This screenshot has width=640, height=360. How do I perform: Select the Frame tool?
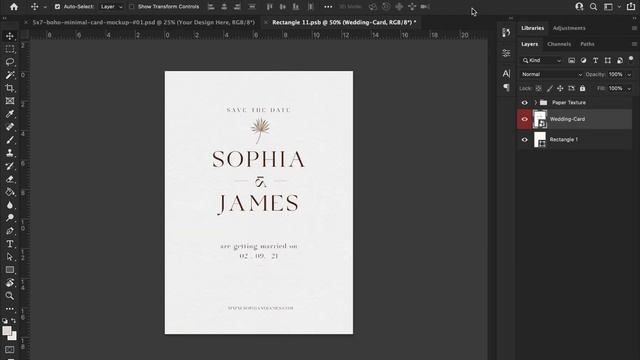[x=10, y=101]
